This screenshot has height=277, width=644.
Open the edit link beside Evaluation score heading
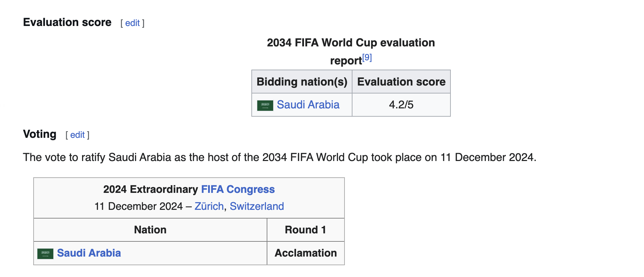(x=132, y=23)
